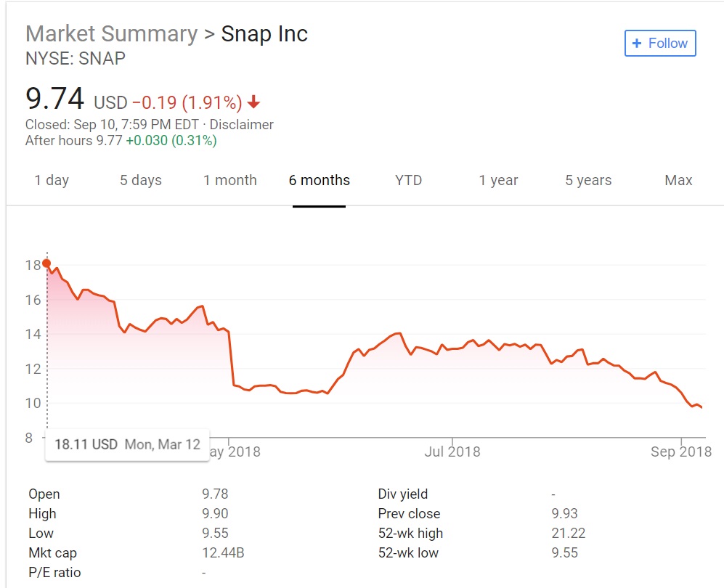Show the 1 month chart tab

click(230, 181)
